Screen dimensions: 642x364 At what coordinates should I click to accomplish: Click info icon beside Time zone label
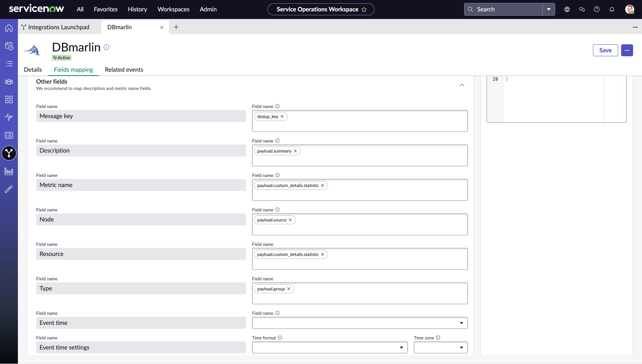coord(438,338)
